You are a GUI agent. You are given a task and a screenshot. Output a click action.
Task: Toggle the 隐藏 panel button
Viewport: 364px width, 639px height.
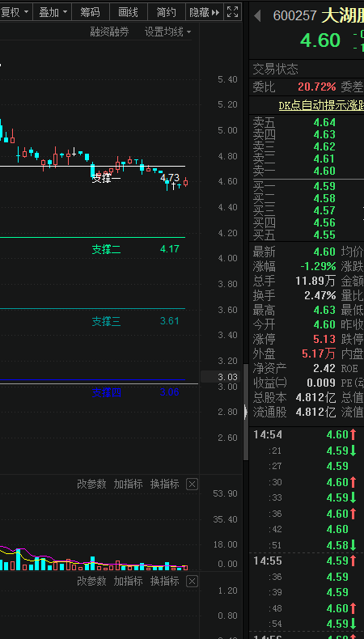tap(204, 12)
